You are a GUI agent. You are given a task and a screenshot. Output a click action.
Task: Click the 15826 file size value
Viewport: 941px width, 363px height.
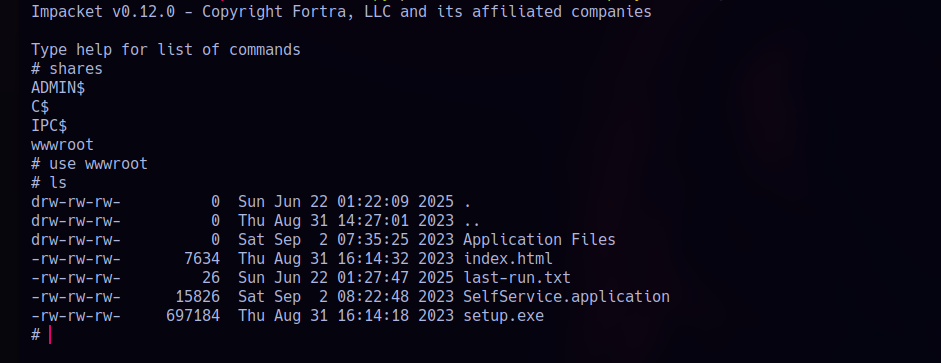tap(197, 296)
